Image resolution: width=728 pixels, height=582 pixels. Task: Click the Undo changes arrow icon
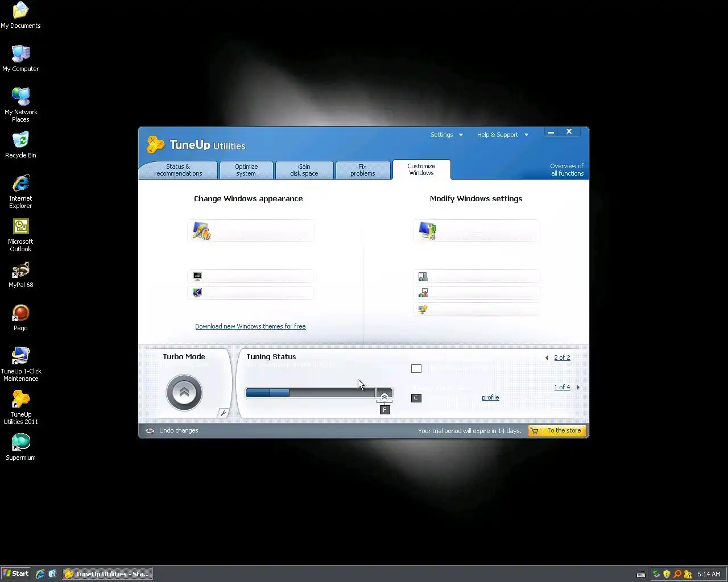point(150,431)
